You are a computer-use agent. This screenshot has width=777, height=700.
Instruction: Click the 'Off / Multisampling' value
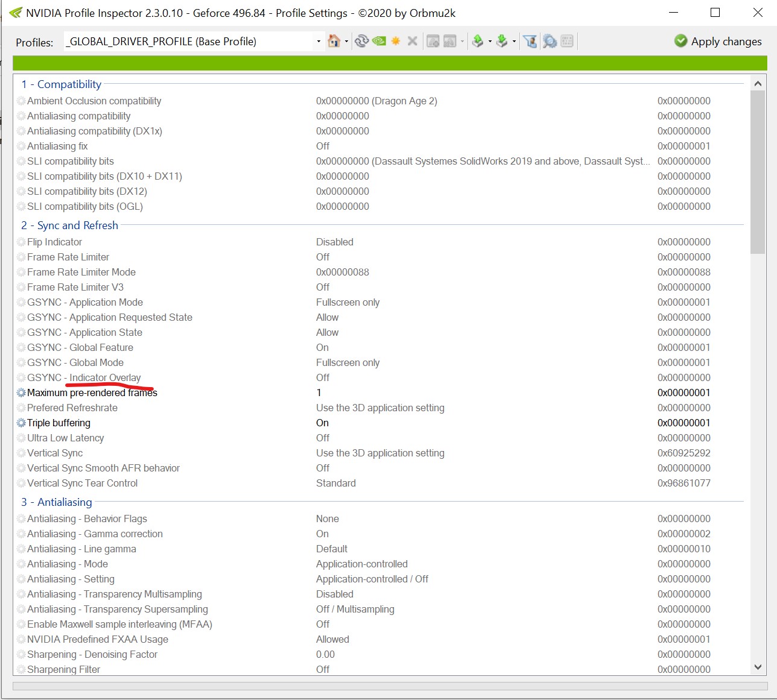click(355, 609)
